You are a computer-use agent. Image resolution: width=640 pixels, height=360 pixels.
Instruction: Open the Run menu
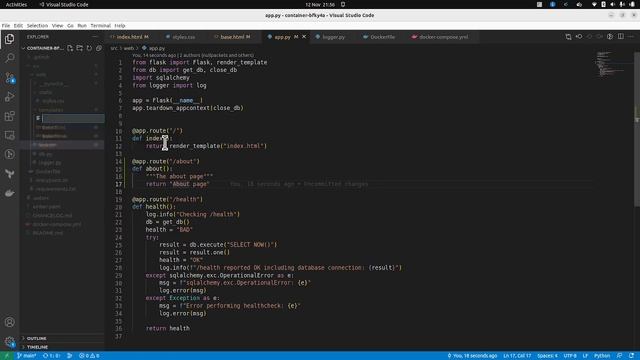(82, 25)
